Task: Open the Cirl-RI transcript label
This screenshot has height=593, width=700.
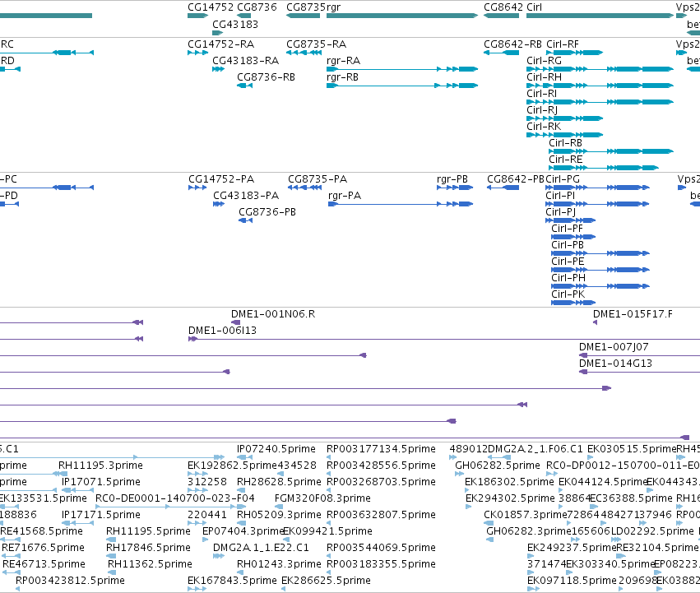Action: [x=542, y=94]
